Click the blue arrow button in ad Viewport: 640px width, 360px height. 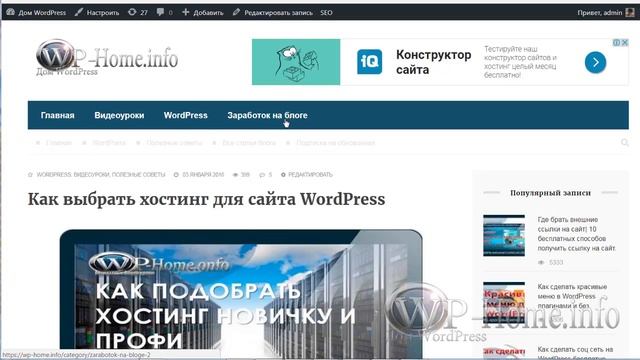click(595, 62)
